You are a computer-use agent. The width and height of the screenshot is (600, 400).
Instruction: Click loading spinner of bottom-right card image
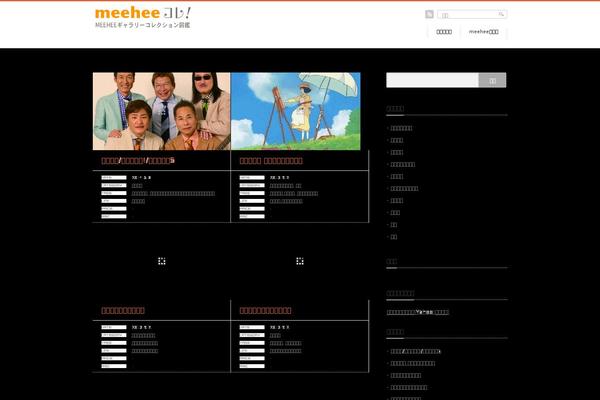tap(300, 261)
